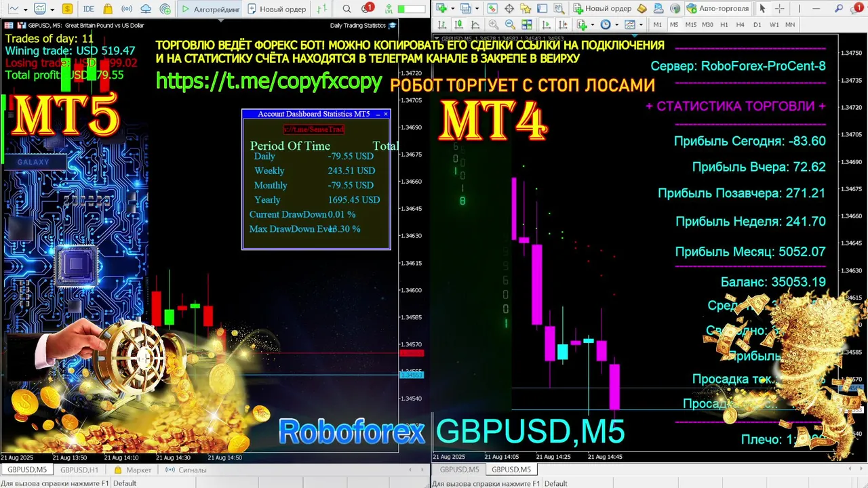Toggle the Алготрейдинг button in MT5

[x=210, y=9]
